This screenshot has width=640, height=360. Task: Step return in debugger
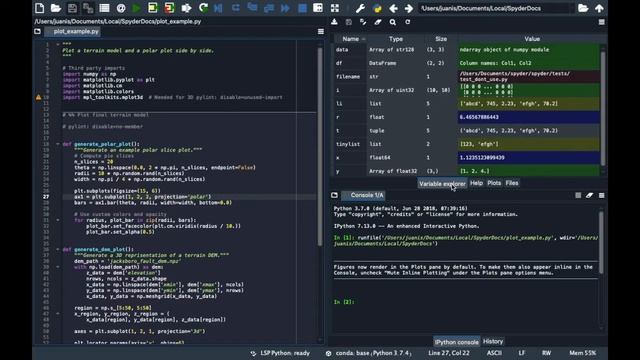(x=269, y=8)
